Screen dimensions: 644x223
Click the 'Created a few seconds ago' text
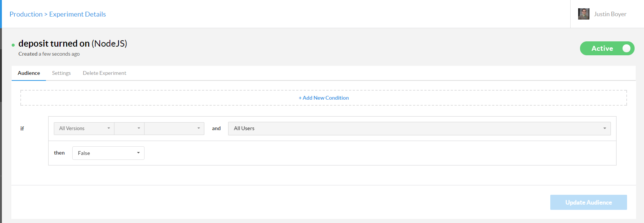coord(49,54)
